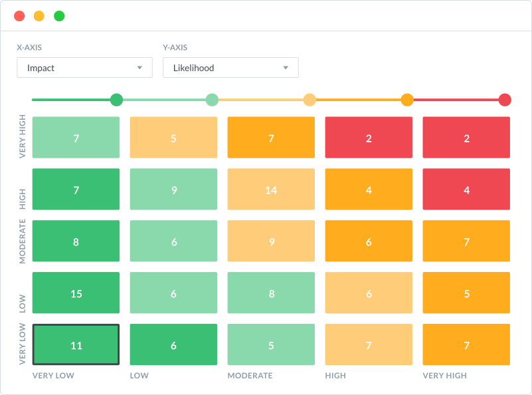
Task: Open the X-Axis Impact dropdown
Action: point(84,67)
